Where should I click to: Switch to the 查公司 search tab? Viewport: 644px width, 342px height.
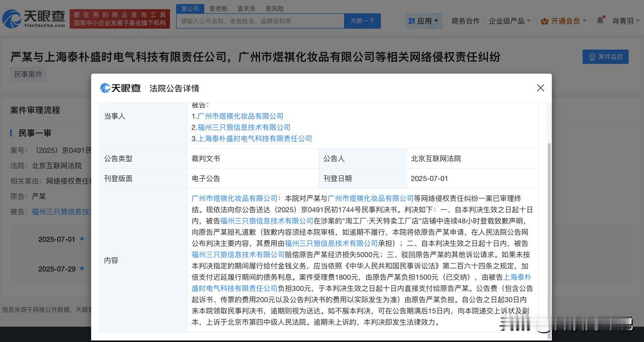pos(190,9)
